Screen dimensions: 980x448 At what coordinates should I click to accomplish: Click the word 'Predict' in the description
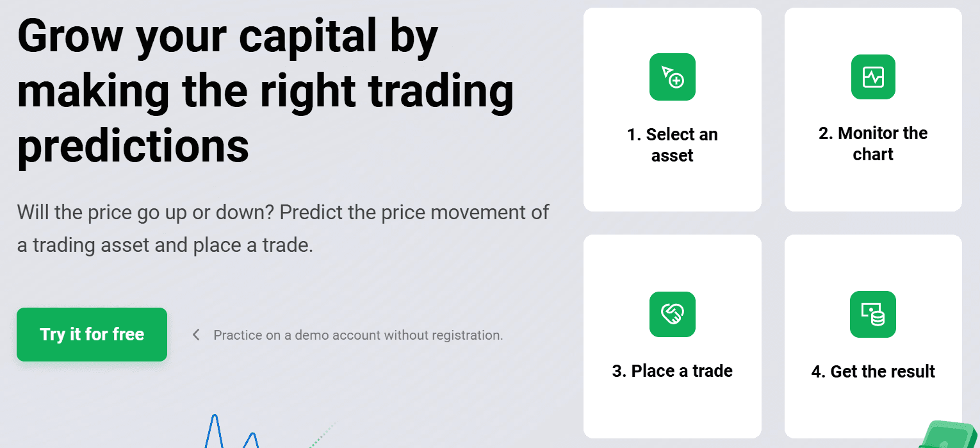click(x=311, y=212)
